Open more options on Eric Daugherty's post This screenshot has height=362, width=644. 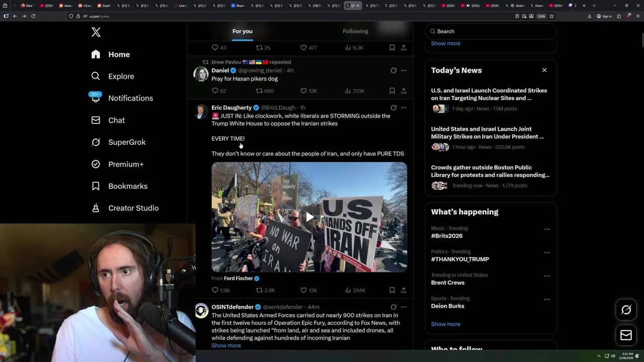404,108
